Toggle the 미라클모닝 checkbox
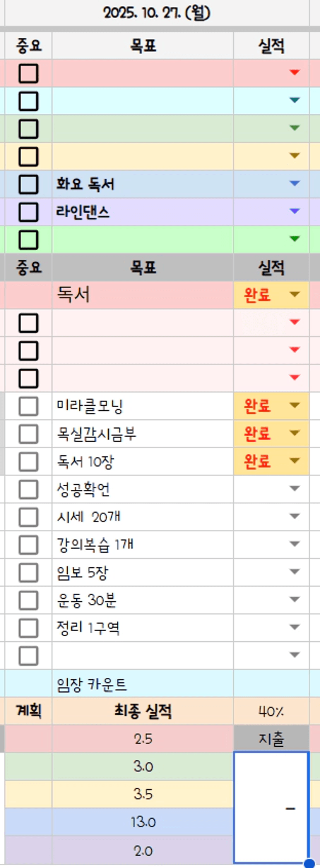 point(28,406)
